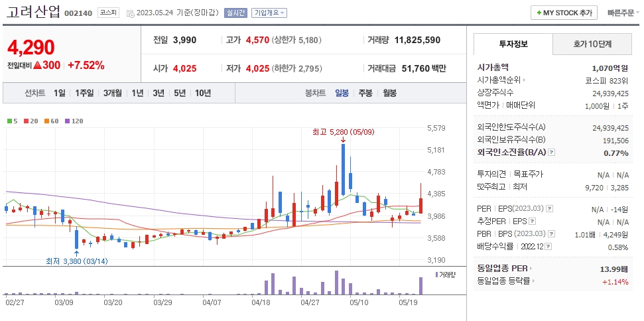This screenshot has height=321, width=644.
Task: Click the 외국인보유주식수 value 191,506
Action: pyautogui.click(x=615, y=141)
